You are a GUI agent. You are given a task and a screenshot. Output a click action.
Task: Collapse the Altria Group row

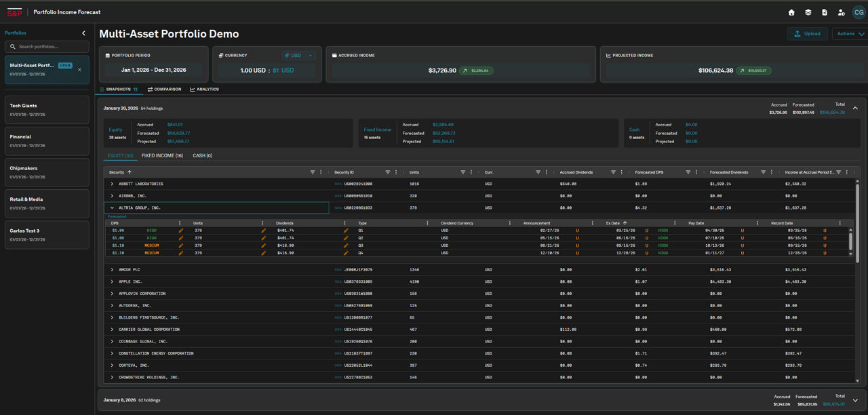click(113, 208)
